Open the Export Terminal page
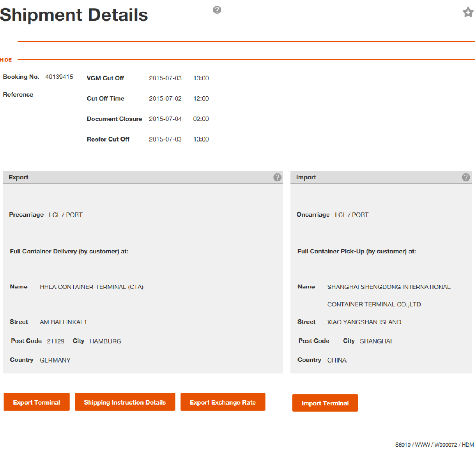 (36, 402)
